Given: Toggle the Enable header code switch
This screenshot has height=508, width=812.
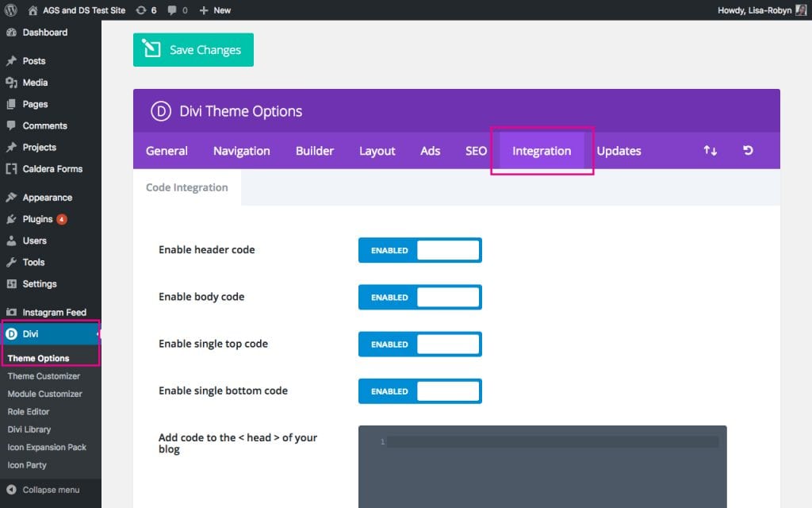Looking at the screenshot, I should tap(420, 250).
